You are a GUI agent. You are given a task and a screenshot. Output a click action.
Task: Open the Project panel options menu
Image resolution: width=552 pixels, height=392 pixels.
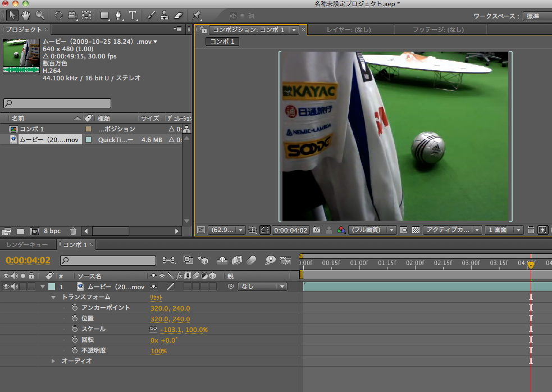178,29
